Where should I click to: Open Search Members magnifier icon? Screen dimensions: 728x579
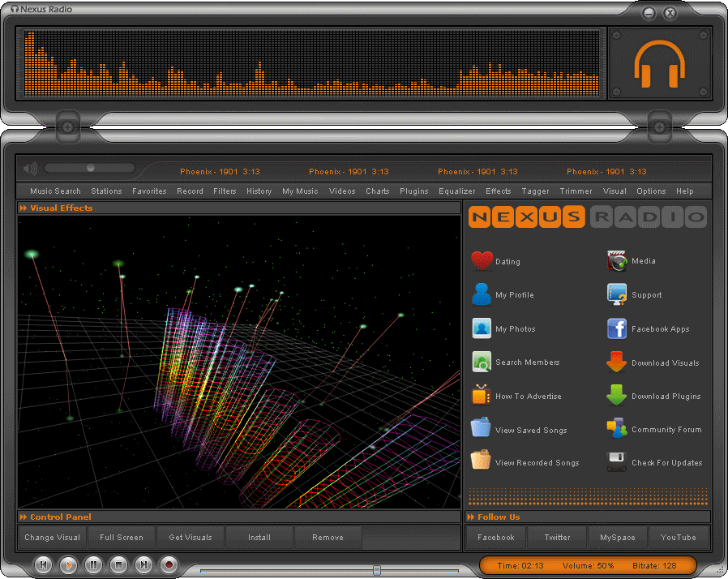point(482,362)
